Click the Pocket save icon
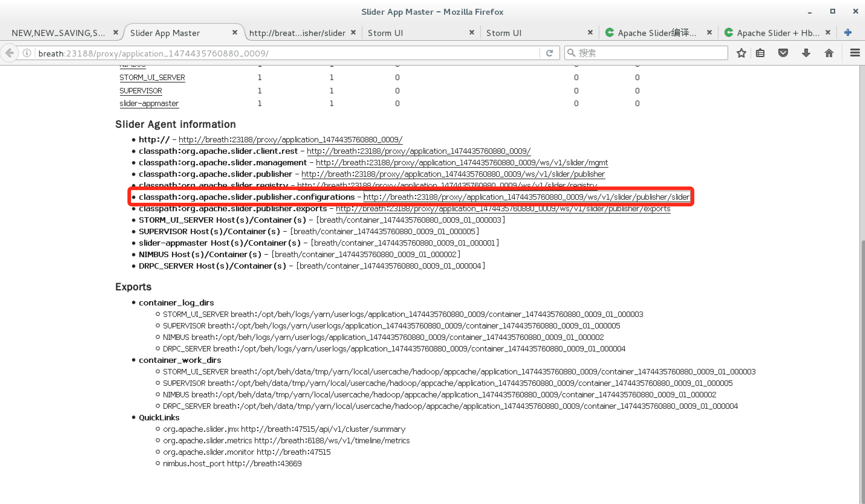 pos(783,53)
